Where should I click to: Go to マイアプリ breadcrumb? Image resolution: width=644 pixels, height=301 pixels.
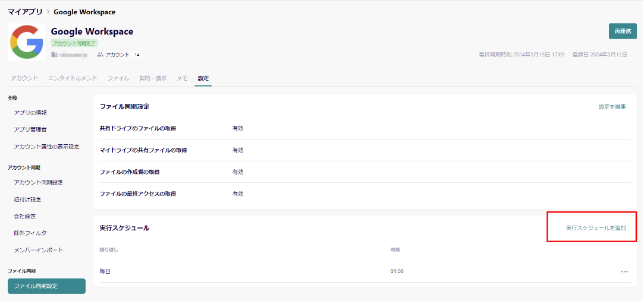point(25,12)
